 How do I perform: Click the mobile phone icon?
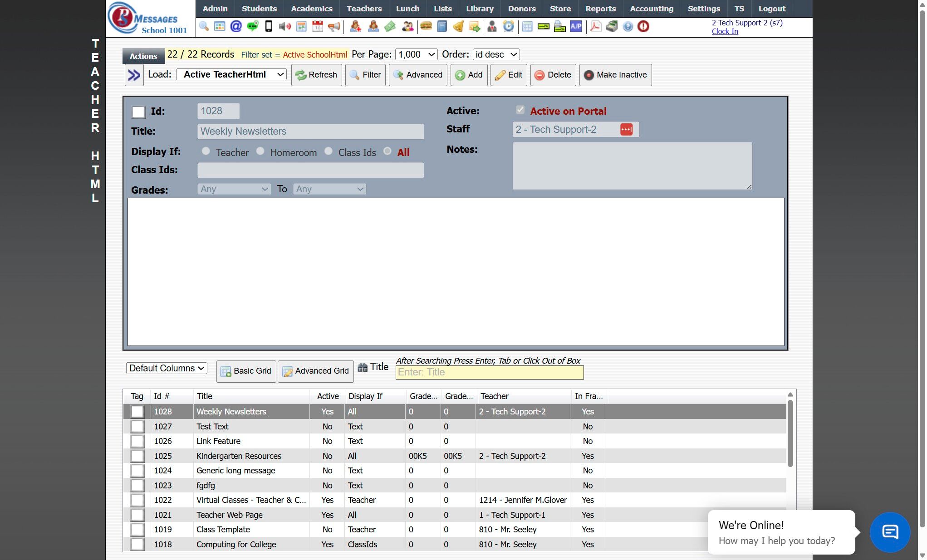coord(269,26)
